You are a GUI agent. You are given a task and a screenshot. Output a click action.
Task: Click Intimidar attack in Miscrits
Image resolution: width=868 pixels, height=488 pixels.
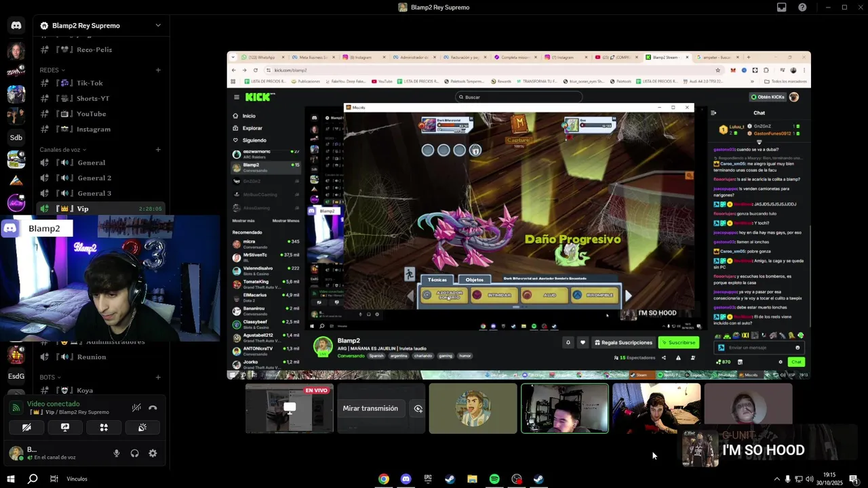click(494, 295)
